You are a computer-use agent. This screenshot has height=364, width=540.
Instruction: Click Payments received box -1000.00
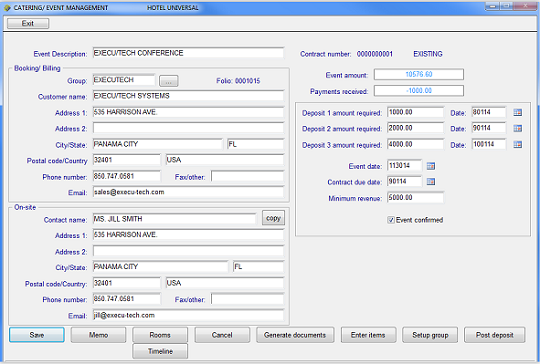coord(419,91)
